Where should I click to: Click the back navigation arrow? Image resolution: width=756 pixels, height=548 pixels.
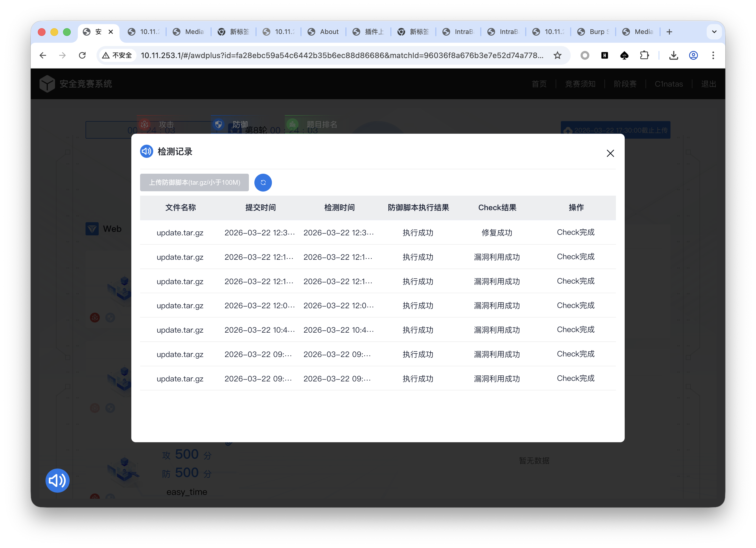(x=43, y=55)
